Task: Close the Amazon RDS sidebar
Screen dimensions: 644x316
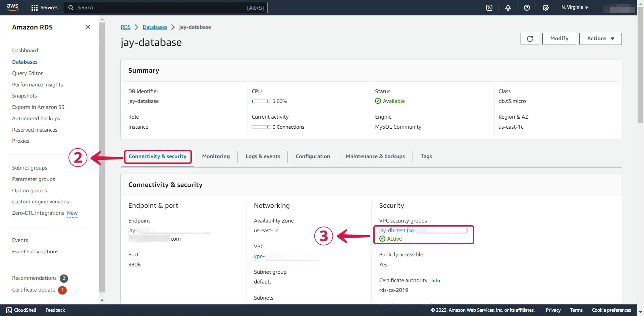Action: coord(88,27)
